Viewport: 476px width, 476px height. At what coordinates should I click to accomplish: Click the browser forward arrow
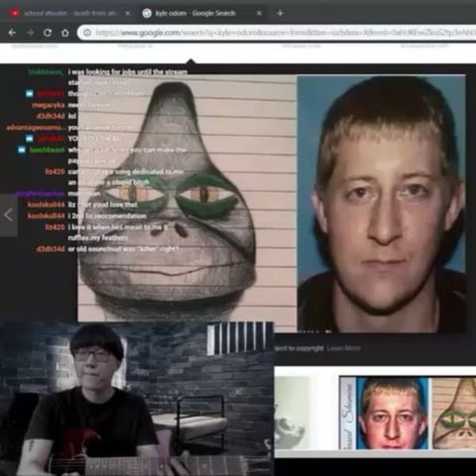(x=30, y=33)
